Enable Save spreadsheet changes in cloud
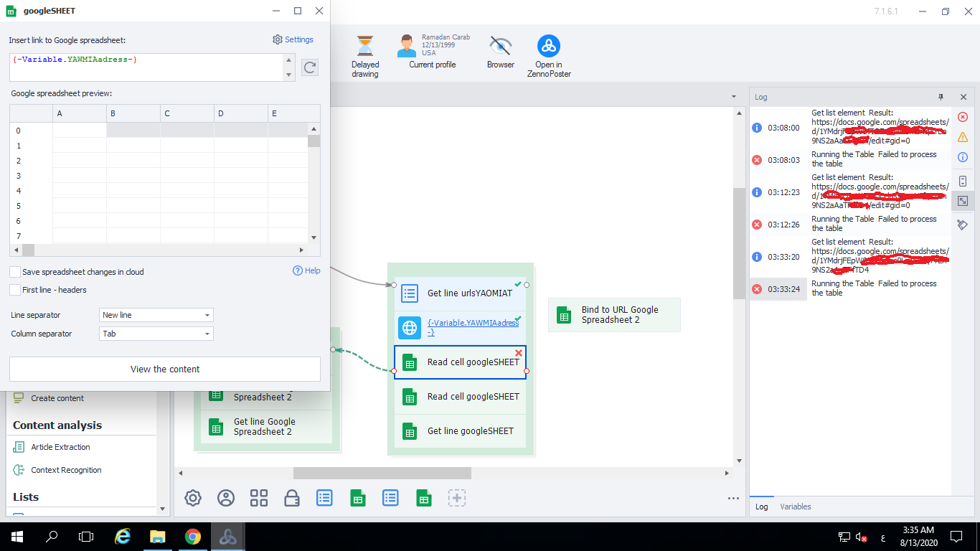Viewport: 980px width, 551px height. (x=15, y=272)
